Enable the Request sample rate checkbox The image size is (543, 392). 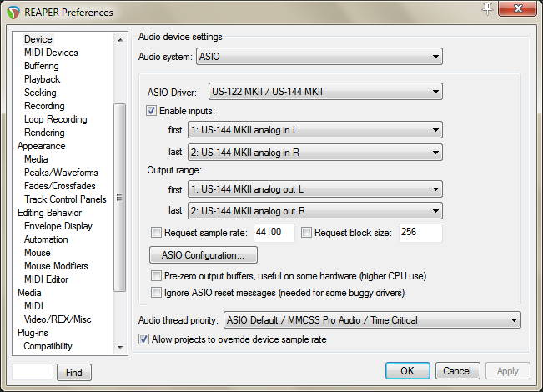coord(156,233)
